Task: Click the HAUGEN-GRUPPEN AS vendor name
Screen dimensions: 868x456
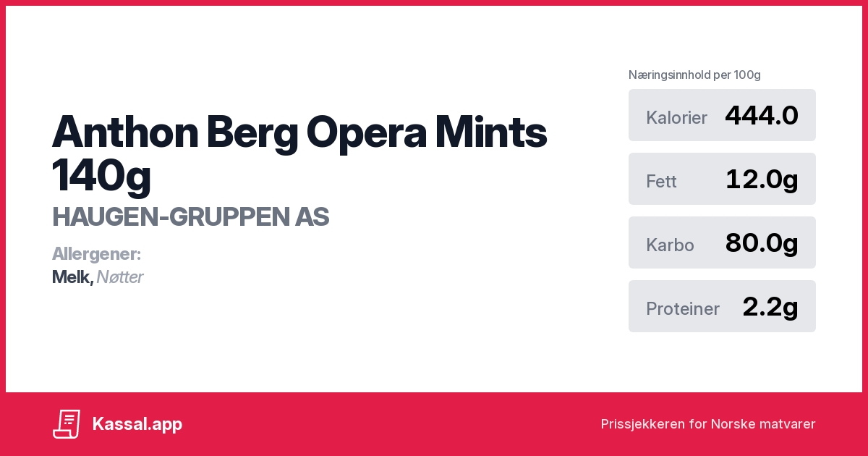Action: [190, 216]
